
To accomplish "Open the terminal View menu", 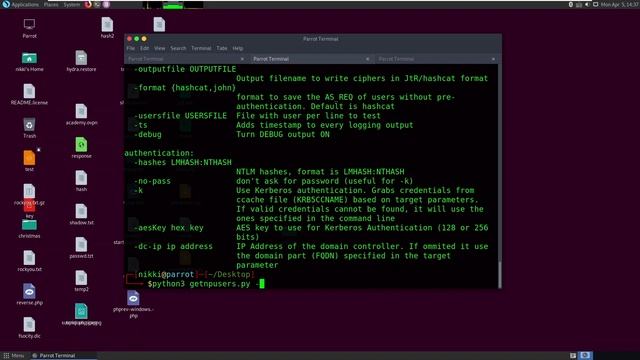I will pyautogui.click(x=160, y=48).
